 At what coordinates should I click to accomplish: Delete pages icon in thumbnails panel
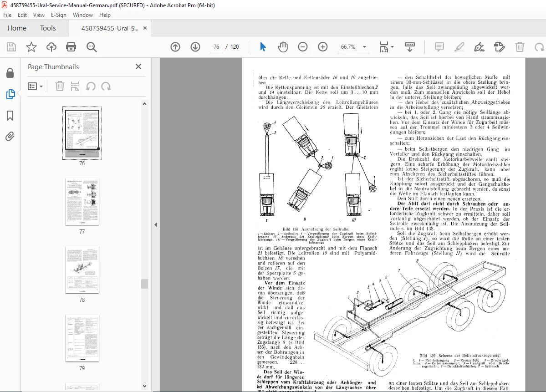tap(60, 86)
